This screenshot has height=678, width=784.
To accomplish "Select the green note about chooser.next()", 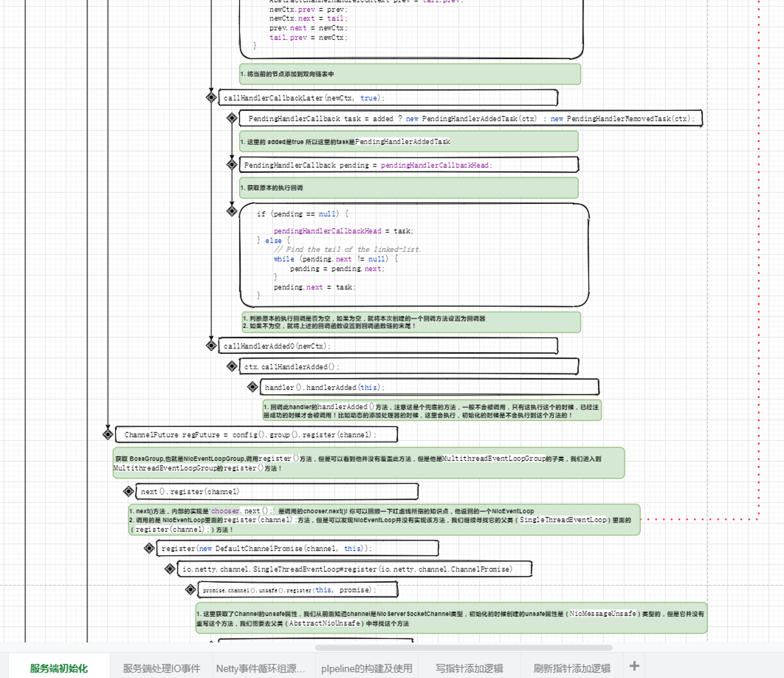I will click(x=384, y=520).
